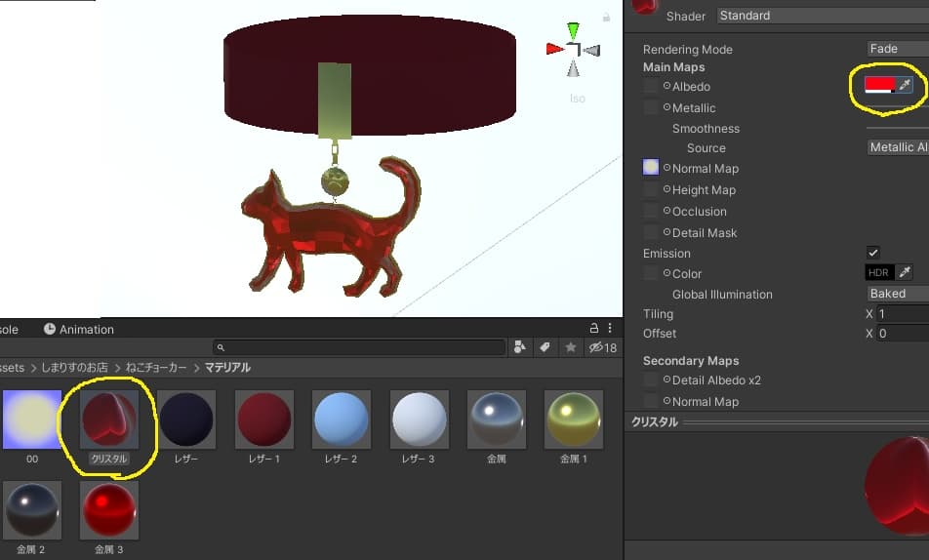The width and height of the screenshot is (929, 560).
Task: Click the Albedo texture picker circle
Action: tap(666, 87)
